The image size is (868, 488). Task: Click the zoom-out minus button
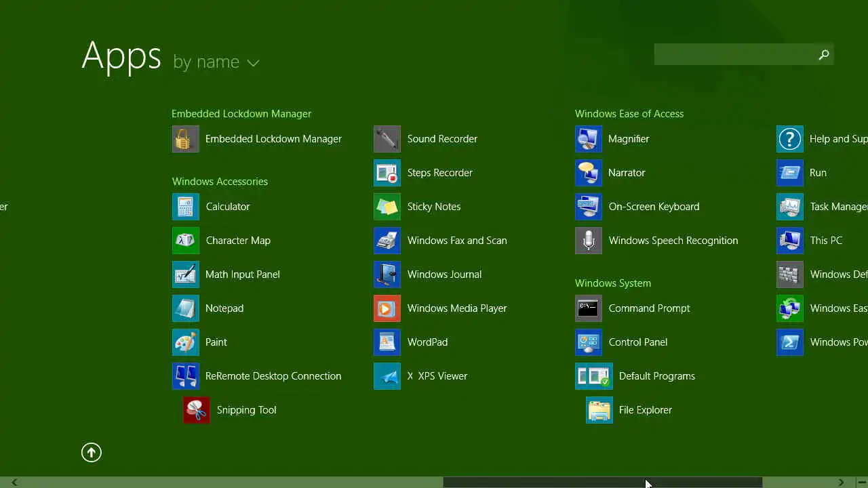pos(861,483)
